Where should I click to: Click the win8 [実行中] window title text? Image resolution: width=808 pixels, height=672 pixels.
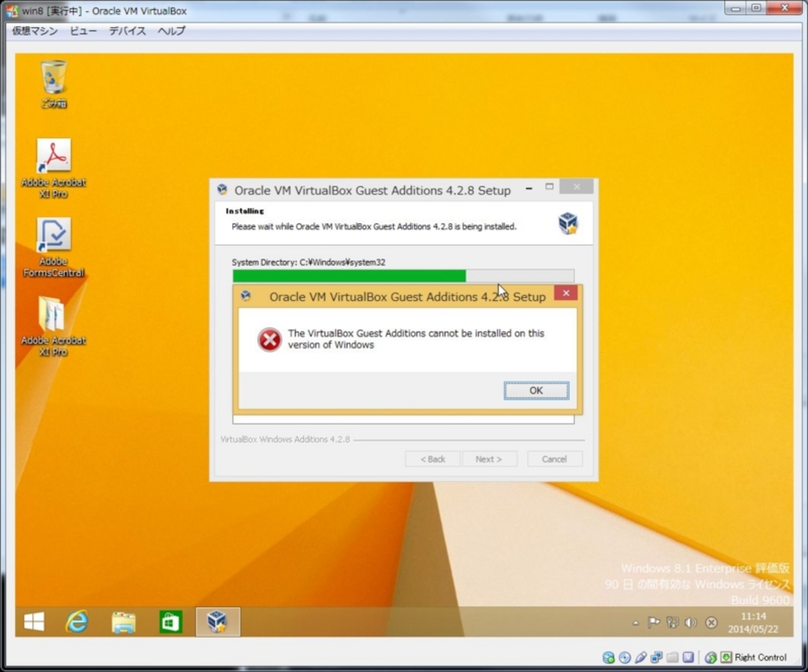coord(104,11)
